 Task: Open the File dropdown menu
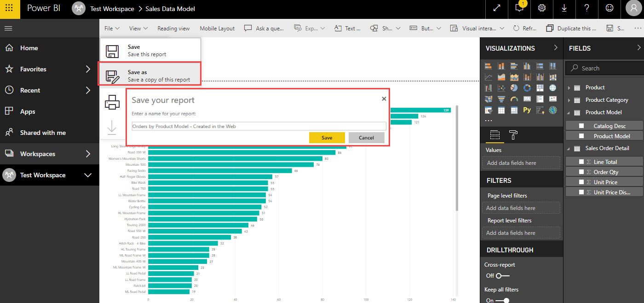point(112,28)
